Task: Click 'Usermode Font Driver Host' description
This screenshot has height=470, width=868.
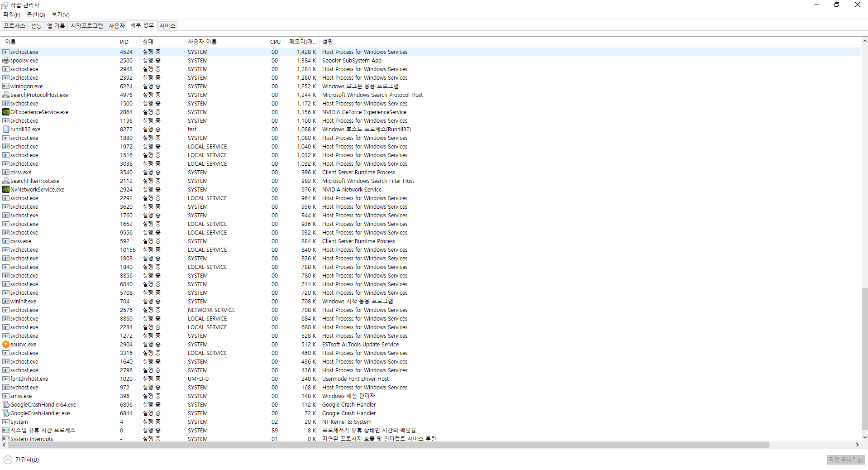Action: pos(355,379)
